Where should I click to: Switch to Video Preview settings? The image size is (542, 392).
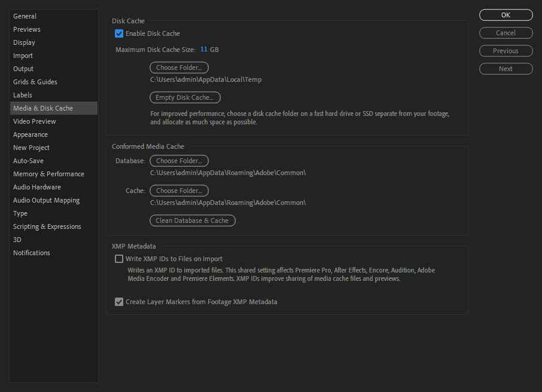pos(35,121)
